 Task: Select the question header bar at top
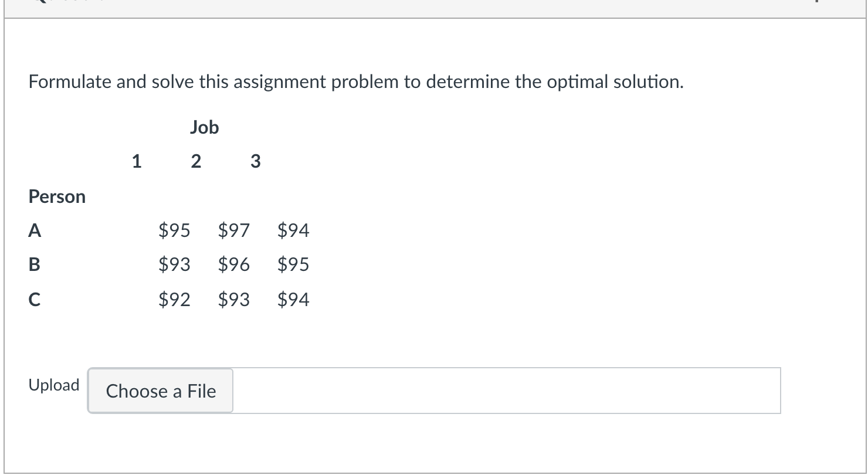click(x=434, y=5)
